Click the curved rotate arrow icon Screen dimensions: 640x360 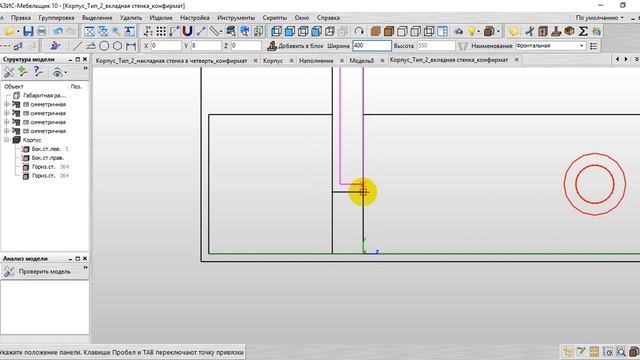(x=359, y=31)
